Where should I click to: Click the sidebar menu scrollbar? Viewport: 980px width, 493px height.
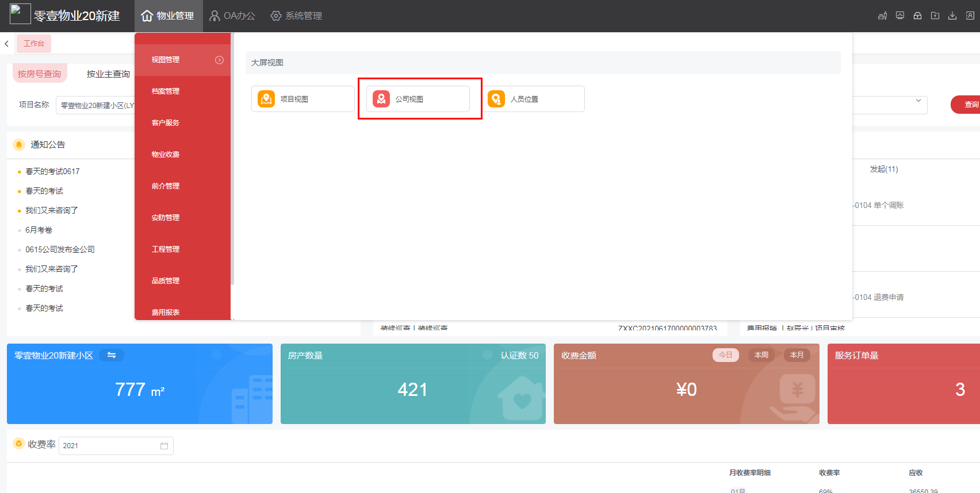click(232, 159)
